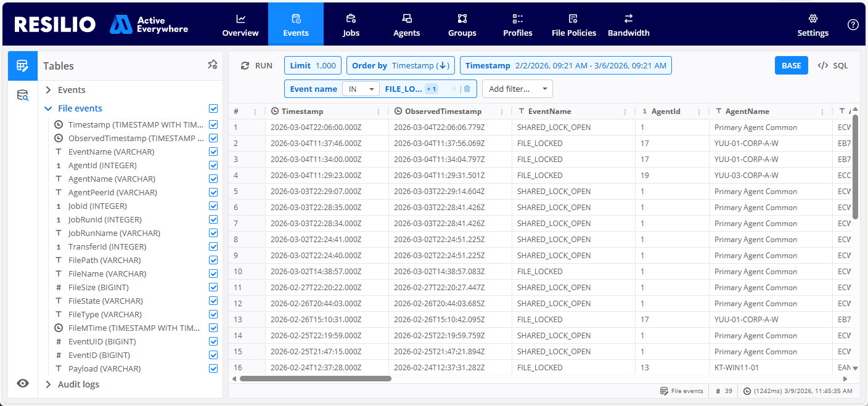
Task: Edit the Timestamp date range filter
Action: 566,65
